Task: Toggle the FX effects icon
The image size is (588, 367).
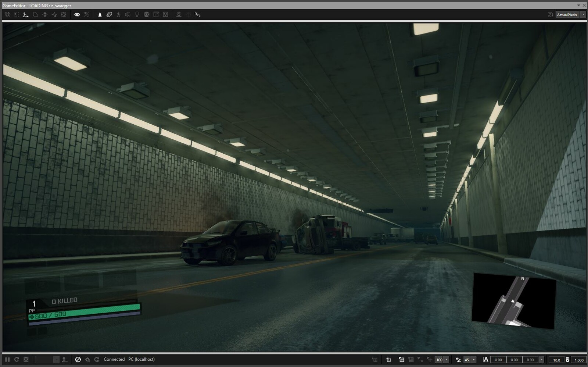Action: pos(147,15)
